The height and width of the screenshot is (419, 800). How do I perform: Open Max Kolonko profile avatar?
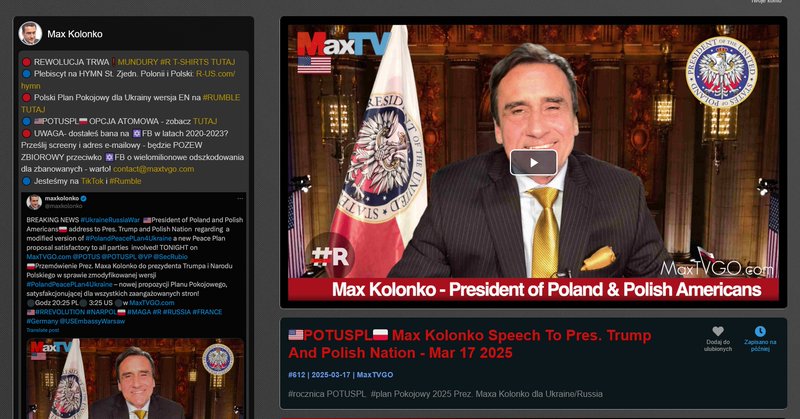(30, 34)
